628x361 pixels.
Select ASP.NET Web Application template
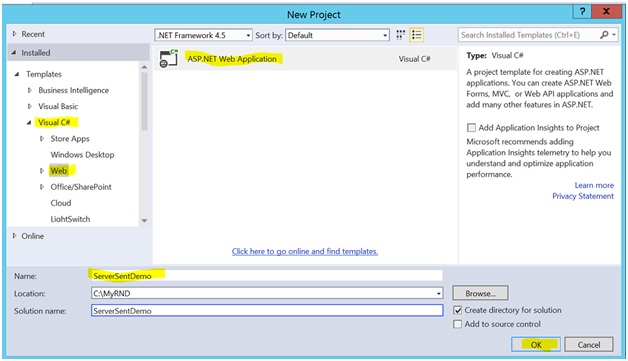[305, 58]
